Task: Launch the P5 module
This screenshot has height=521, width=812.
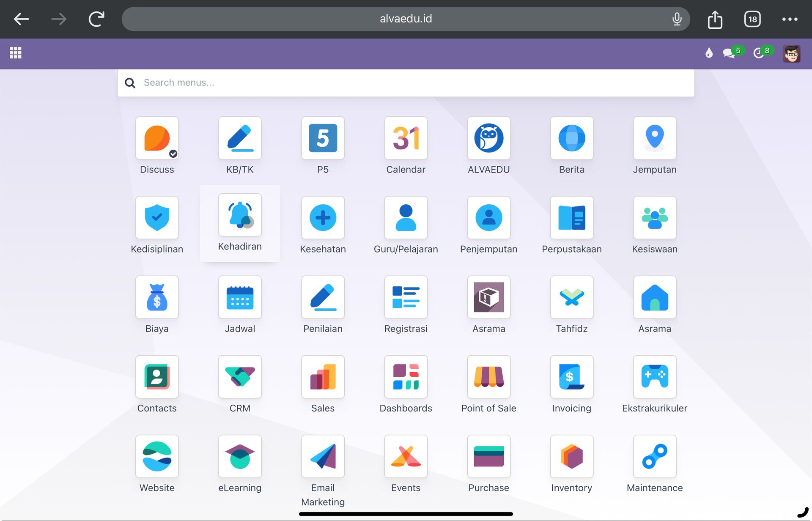Action: click(x=323, y=138)
